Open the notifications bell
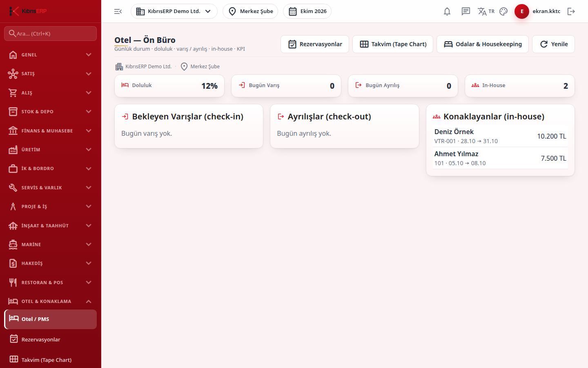Image resolution: width=588 pixels, height=368 pixels. [x=447, y=11]
